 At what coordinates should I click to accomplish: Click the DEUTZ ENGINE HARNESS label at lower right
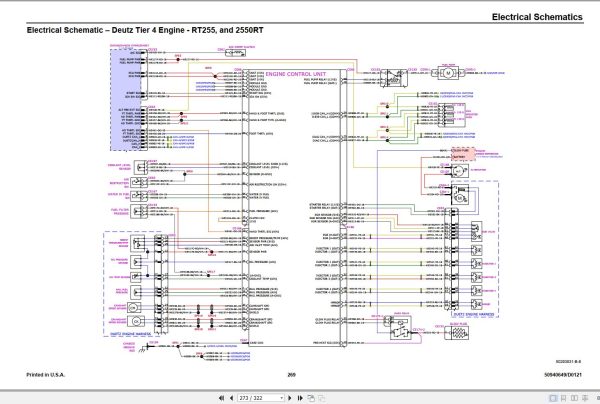pyautogui.click(x=474, y=314)
